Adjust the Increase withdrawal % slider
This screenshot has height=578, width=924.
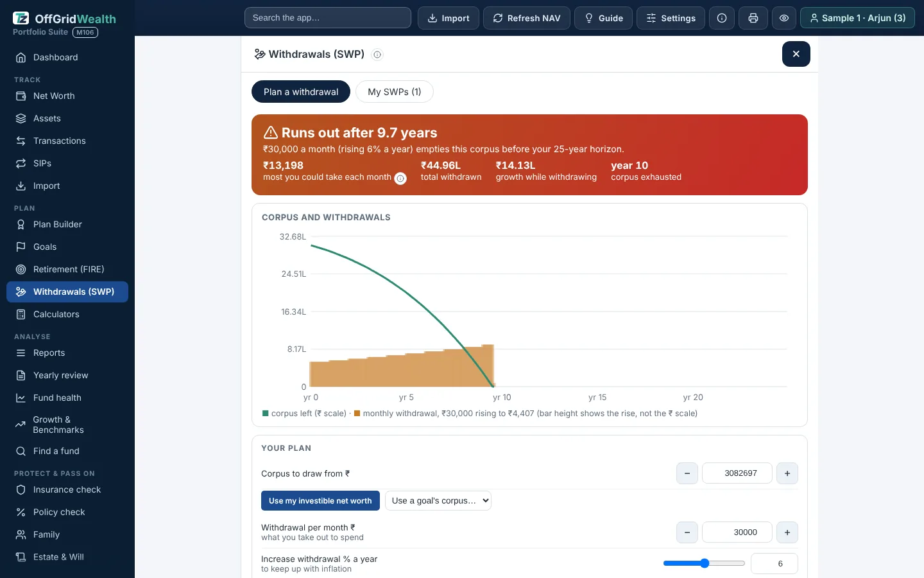click(x=704, y=563)
